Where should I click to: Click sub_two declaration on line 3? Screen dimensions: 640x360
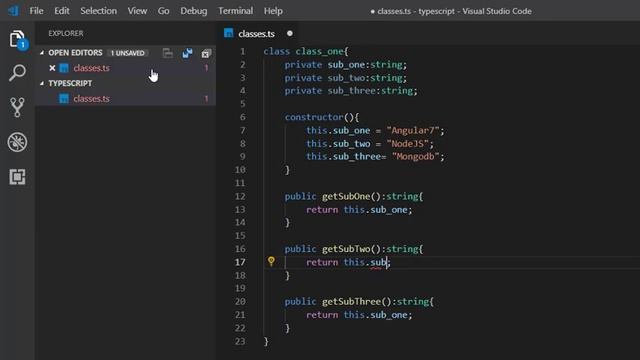coord(346,78)
